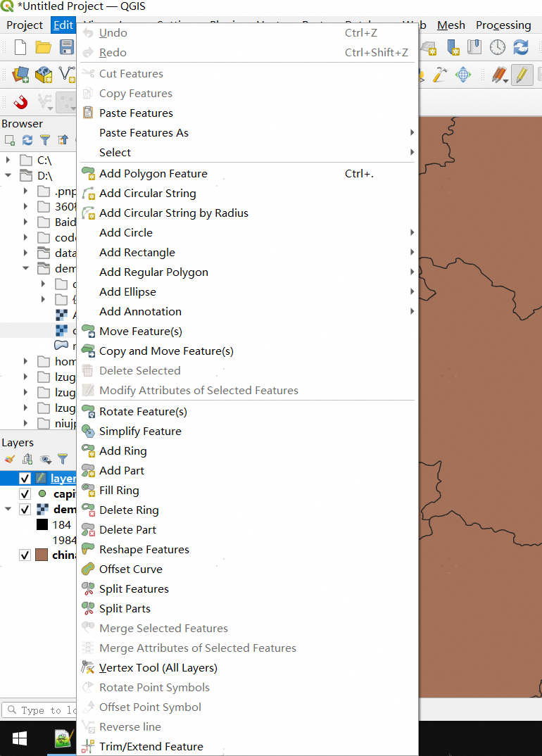Refresh the Browser panel
Image resolution: width=542 pixels, height=756 pixels.
click(x=27, y=140)
